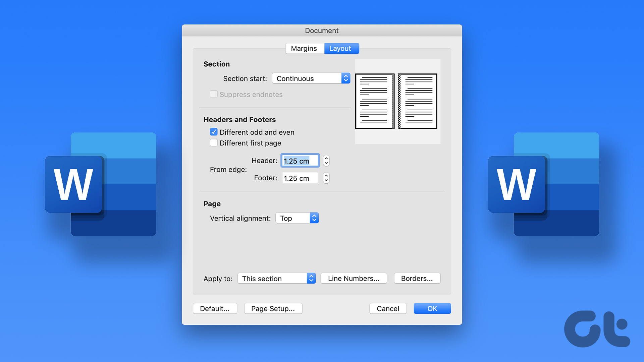Image resolution: width=644 pixels, height=362 pixels.
Task: Open the Section start dropdown
Action: tap(311, 78)
